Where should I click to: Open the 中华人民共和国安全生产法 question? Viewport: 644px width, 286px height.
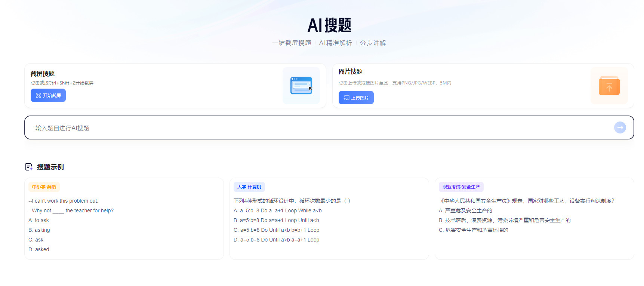(x=526, y=201)
